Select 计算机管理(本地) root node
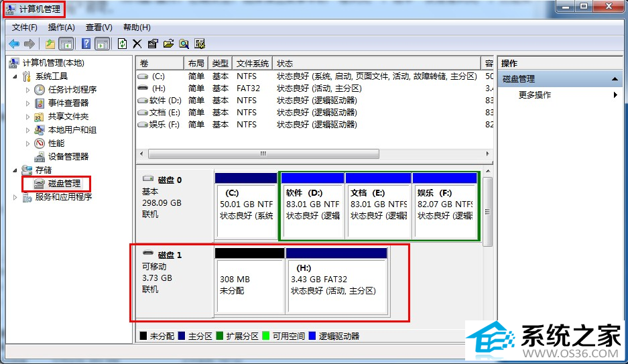Image resolution: width=628 pixels, height=364 pixels. tap(53, 63)
